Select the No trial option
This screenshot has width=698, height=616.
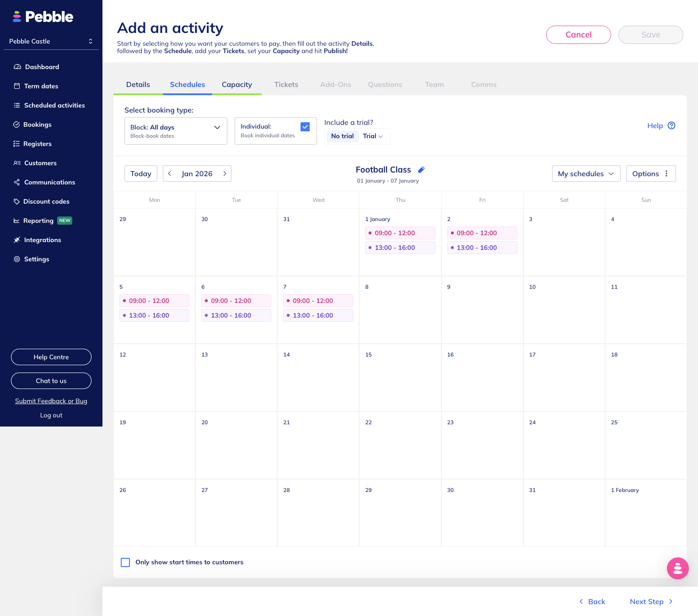[x=342, y=136]
